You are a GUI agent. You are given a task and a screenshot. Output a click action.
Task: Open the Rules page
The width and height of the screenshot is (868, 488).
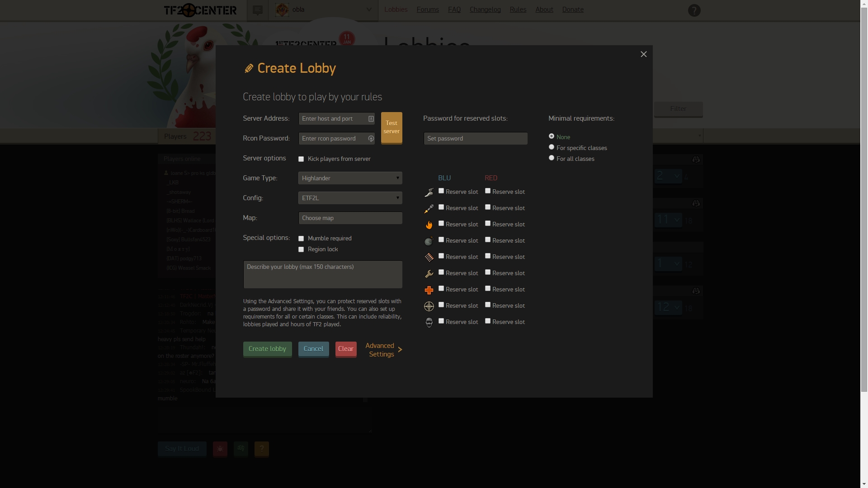coord(518,9)
